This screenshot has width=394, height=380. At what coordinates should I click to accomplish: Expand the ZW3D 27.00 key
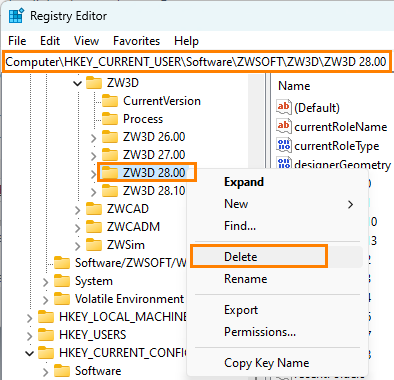pyautogui.click(x=94, y=155)
